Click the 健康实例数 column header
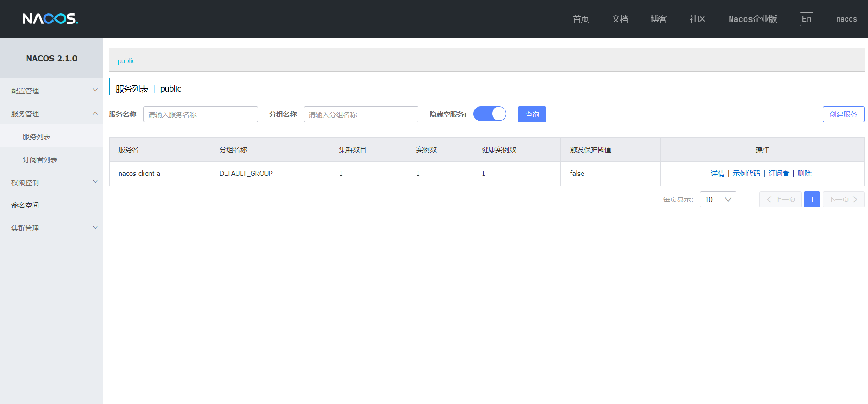 point(516,150)
